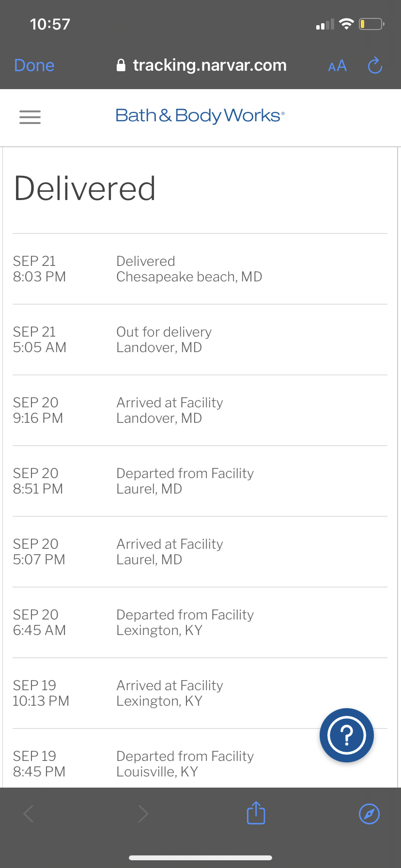Tap the Wi-Fi icon in status bar
Image resolution: width=401 pixels, height=868 pixels.
(346, 24)
